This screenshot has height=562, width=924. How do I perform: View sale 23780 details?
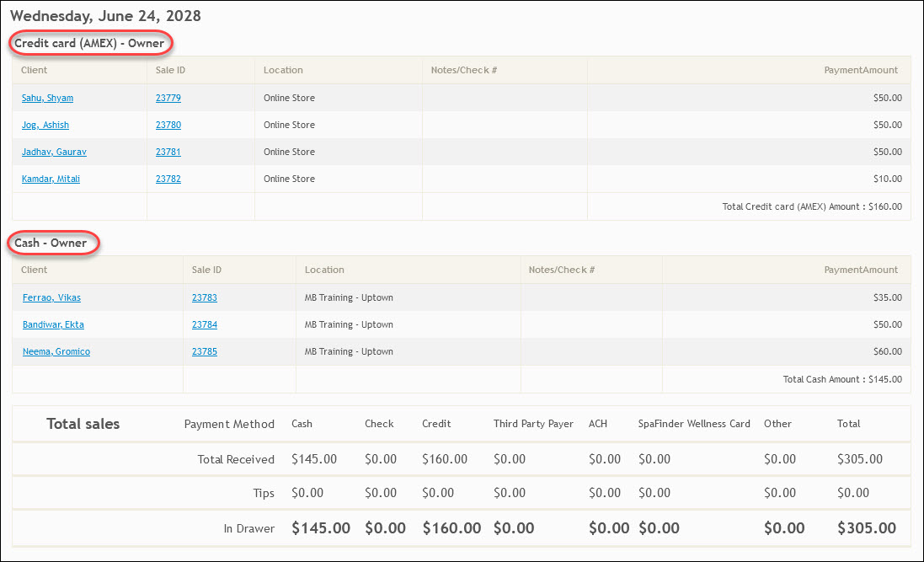click(168, 125)
